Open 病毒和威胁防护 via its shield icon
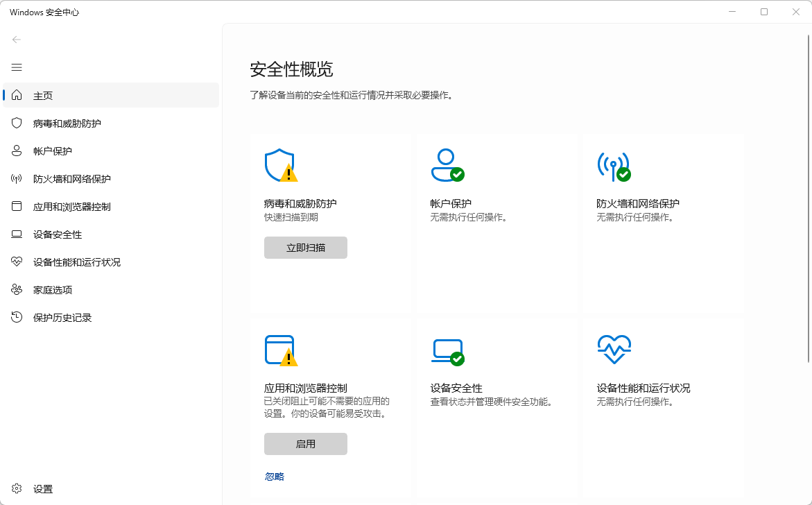Image resolution: width=812 pixels, height=505 pixels. 281,165
